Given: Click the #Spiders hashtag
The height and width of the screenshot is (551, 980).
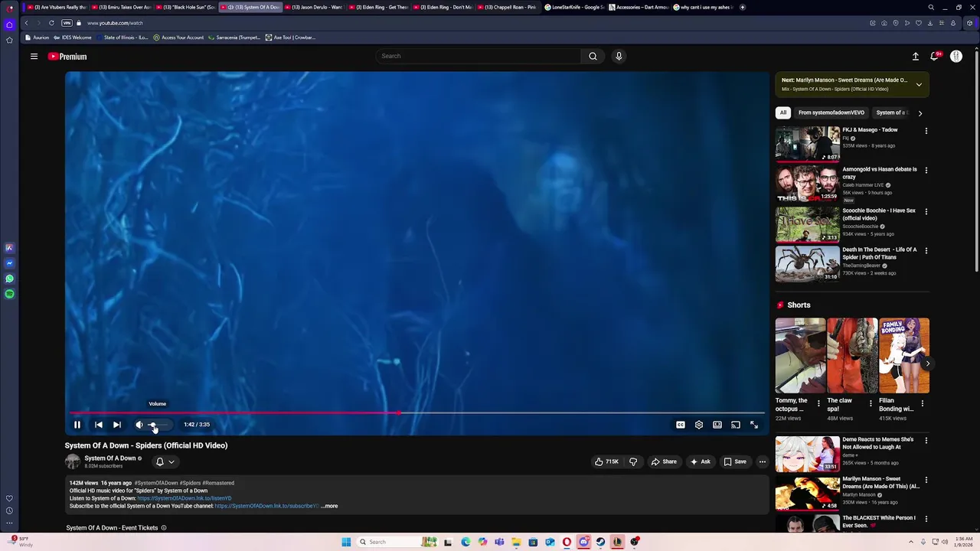Looking at the screenshot, I should click(x=190, y=483).
